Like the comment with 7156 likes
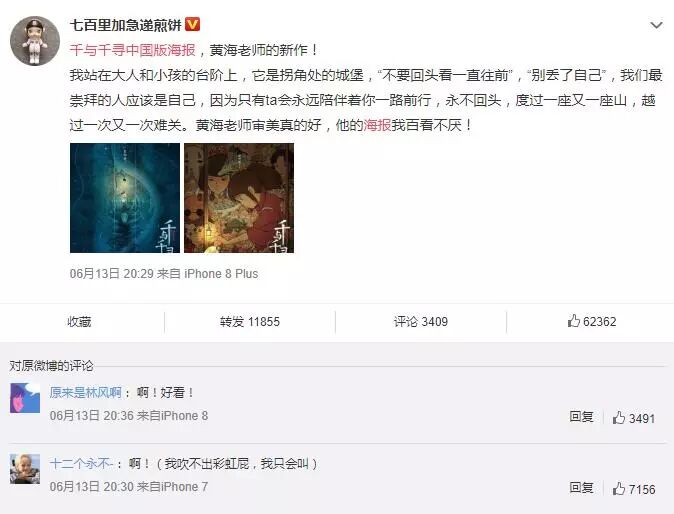Image resolution: width=674 pixels, height=514 pixels. click(634, 489)
